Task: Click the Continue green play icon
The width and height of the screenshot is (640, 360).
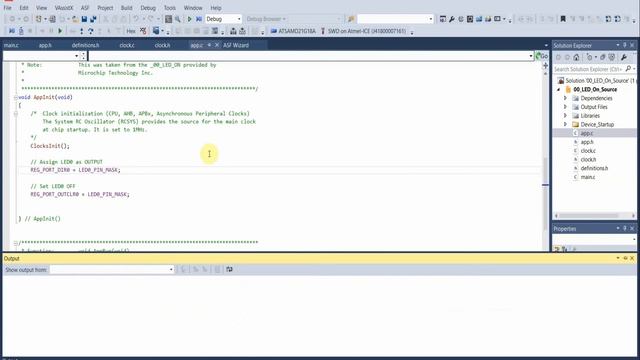Action: point(60,31)
